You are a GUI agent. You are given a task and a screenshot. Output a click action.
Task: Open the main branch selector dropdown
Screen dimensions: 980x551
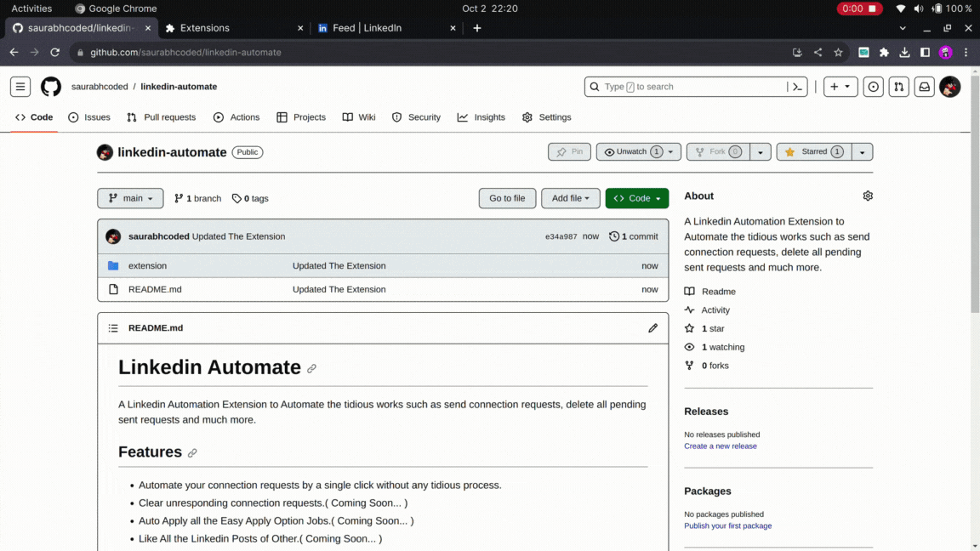[x=130, y=198]
